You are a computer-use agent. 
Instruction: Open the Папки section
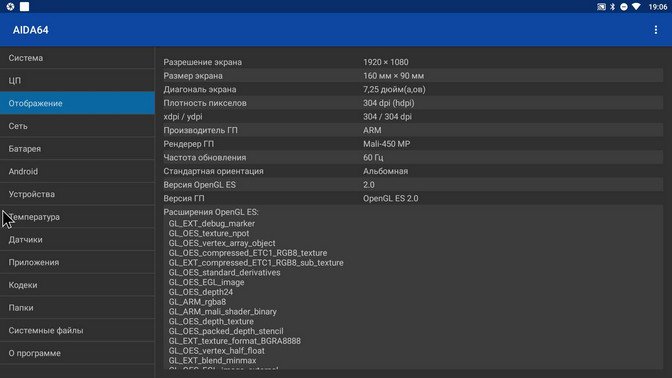point(77,308)
